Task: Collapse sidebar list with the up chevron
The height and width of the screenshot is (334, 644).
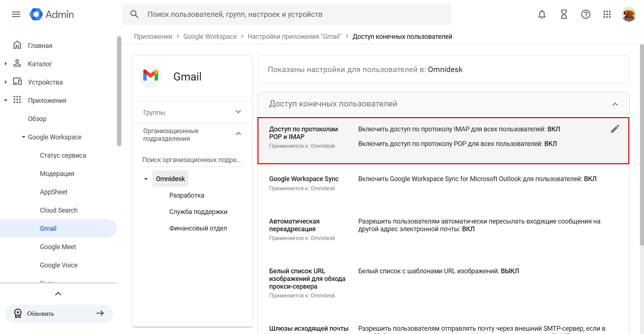Action: 58,294
